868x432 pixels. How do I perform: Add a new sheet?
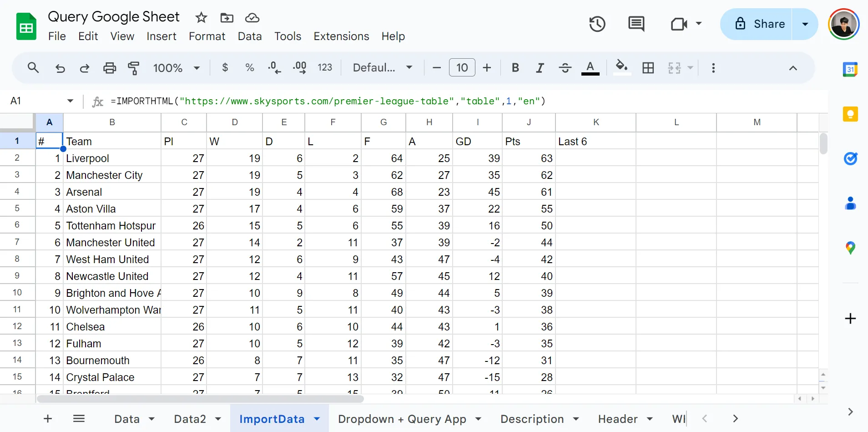click(48, 418)
